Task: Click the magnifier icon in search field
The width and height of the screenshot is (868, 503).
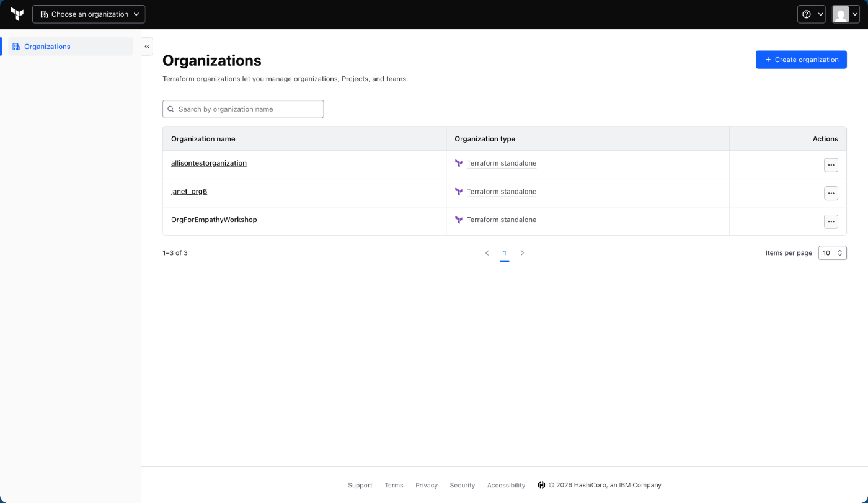Action: 170,109
